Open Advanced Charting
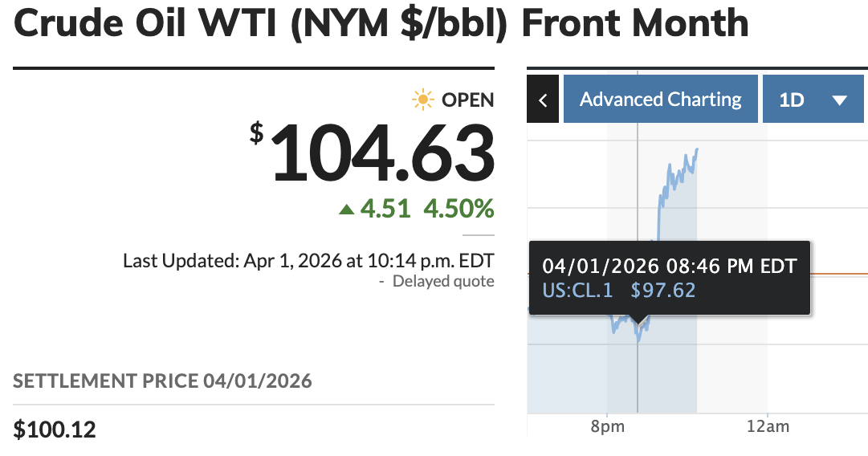Image resolution: width=868 pixels, height=456 pixels. [660, 100]
